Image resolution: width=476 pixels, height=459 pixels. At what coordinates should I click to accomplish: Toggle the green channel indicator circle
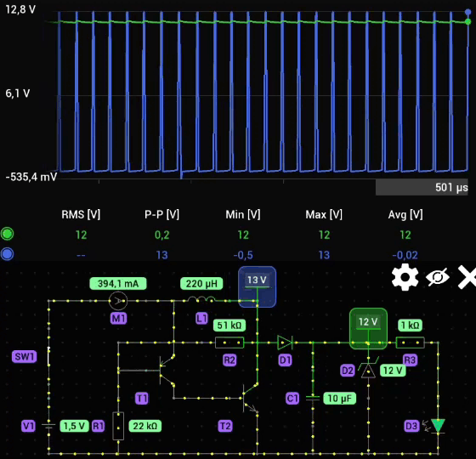8,234
